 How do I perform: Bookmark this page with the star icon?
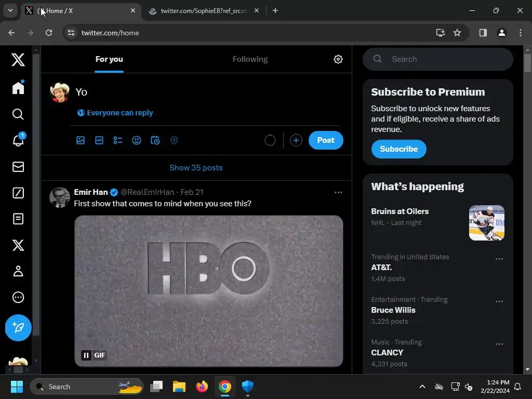click(457, 33)
